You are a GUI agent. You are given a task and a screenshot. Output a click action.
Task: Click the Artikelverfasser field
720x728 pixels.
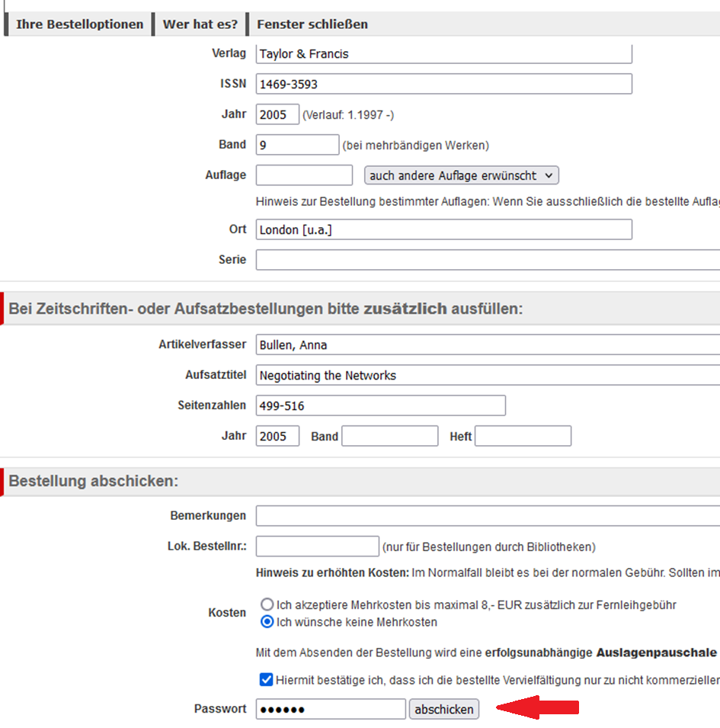[x=488, y=345]
